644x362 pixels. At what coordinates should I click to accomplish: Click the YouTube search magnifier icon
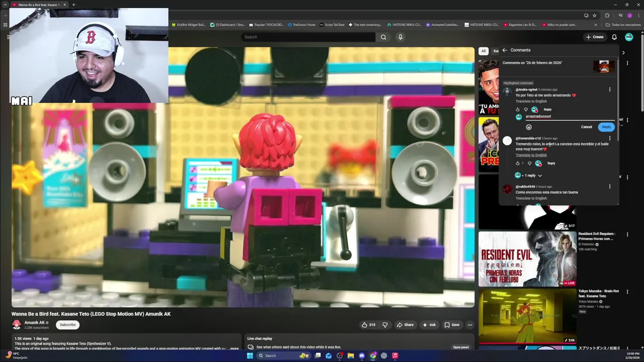click(383, 37)
